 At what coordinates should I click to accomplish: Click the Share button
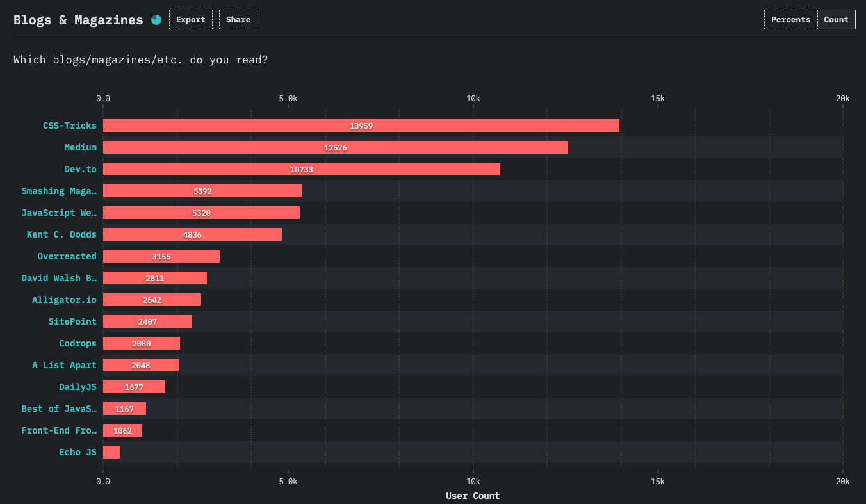(238, 20)
